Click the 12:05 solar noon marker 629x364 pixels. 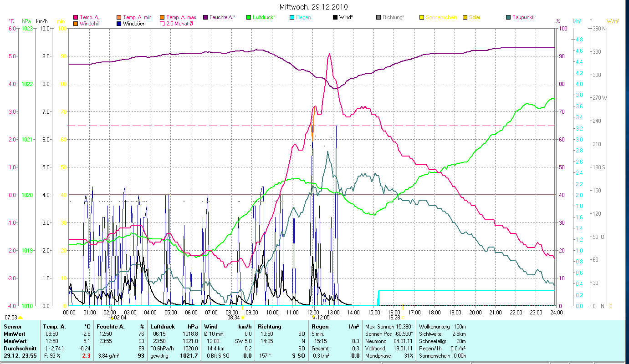tap(321, 318)
